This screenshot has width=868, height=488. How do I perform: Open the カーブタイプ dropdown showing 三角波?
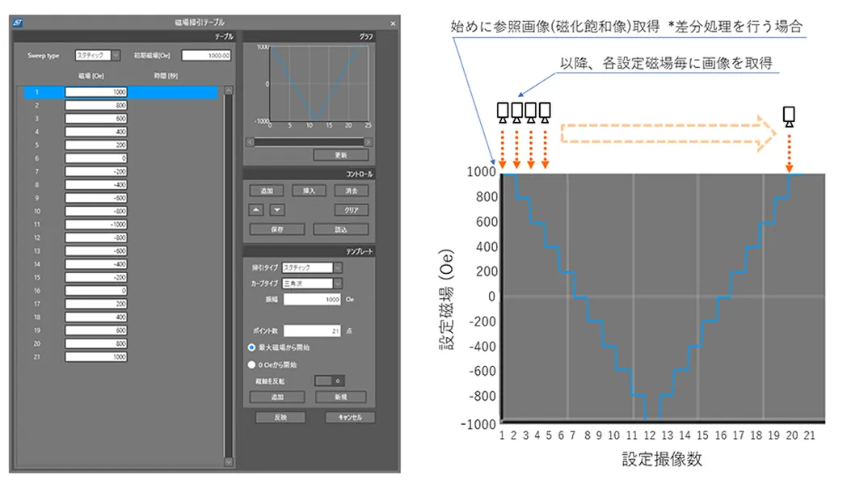tap(338, 284)
